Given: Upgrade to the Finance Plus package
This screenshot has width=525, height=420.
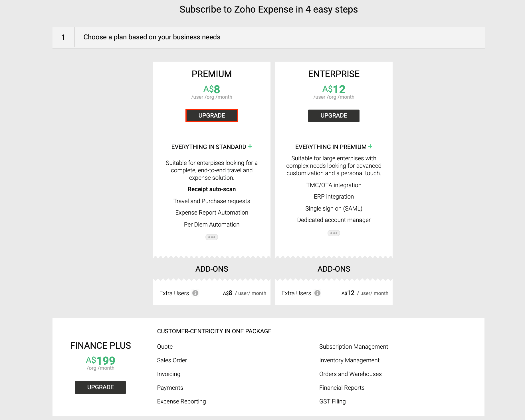Looking at the screenshot, I should click(x=100, y=387).
